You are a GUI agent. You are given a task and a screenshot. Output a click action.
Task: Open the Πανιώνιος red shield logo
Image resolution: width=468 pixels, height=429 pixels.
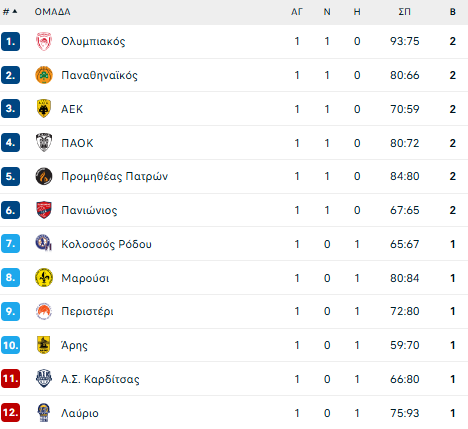point(44,210)
